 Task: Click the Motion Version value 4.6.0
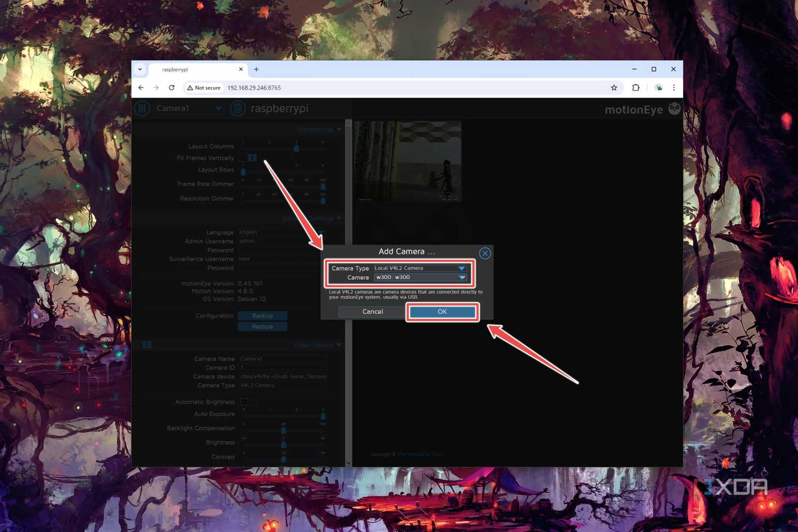point(246,291)
